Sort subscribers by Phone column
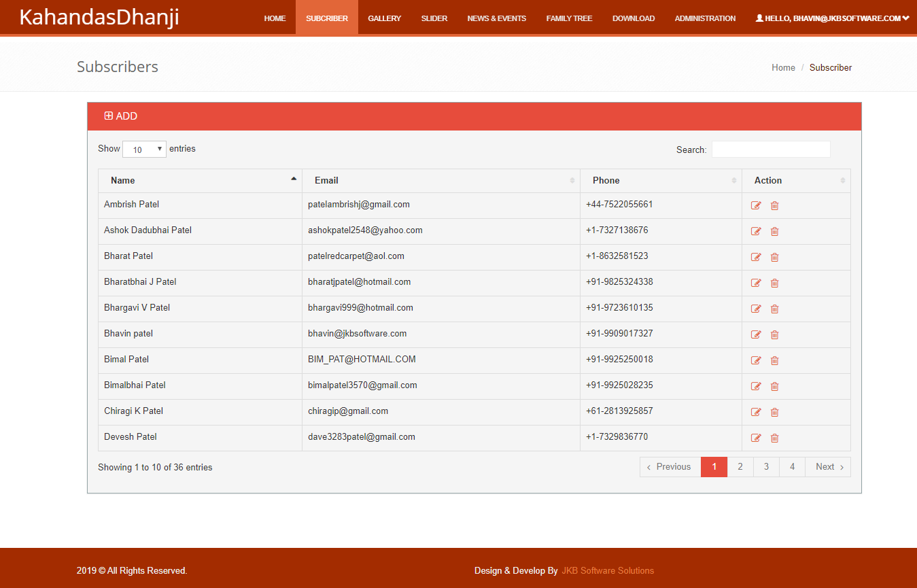This screenshot has width=917, height=588. coord(660,180)
